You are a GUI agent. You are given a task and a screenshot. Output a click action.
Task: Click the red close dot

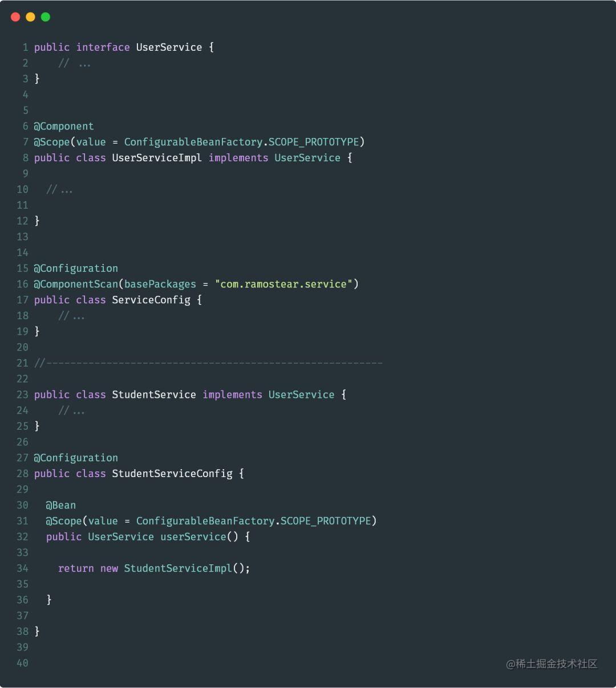(x=15, y=17)
